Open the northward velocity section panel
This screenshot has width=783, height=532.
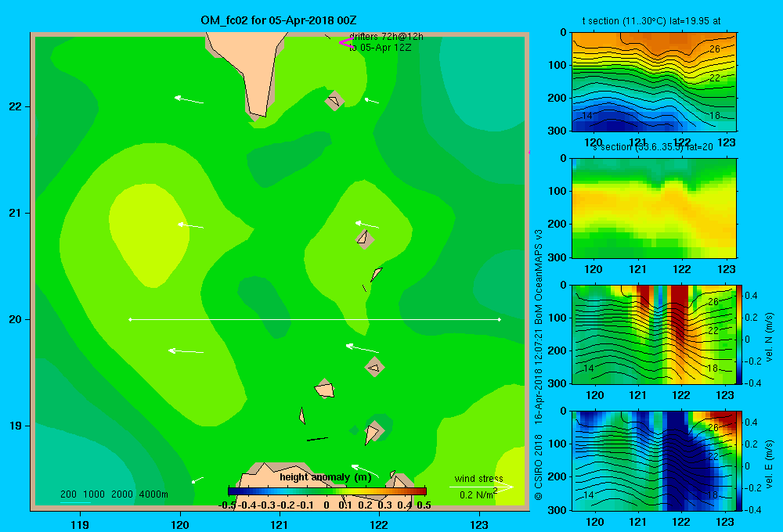pyautogui.click(x=654, y=334)
